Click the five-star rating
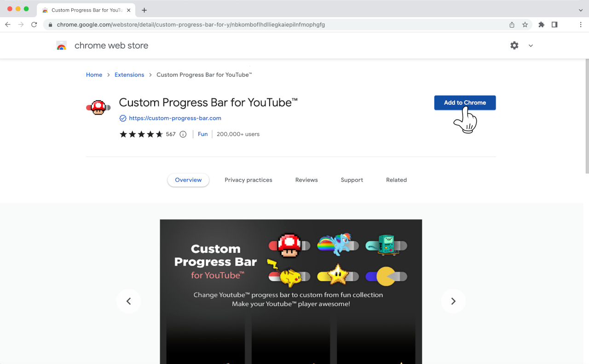The height and width of the screenshot is (364, 589). click(x=141, y=134)
